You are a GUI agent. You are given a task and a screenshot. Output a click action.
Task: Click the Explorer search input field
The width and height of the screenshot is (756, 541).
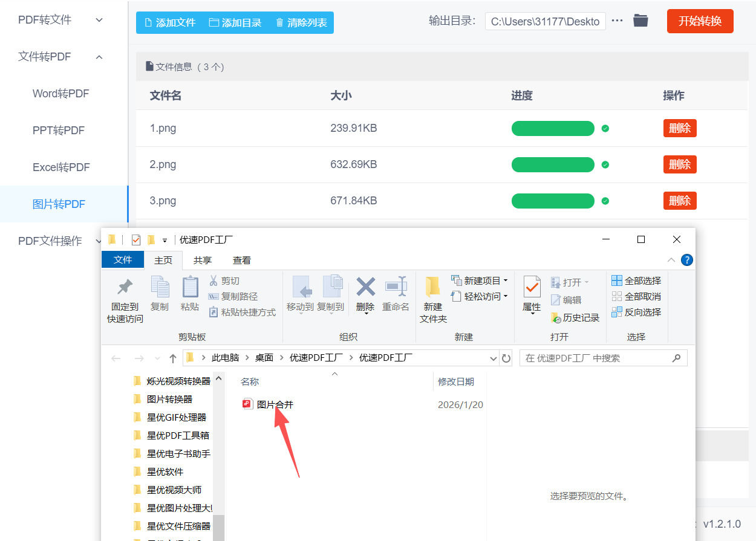point(596,358)
